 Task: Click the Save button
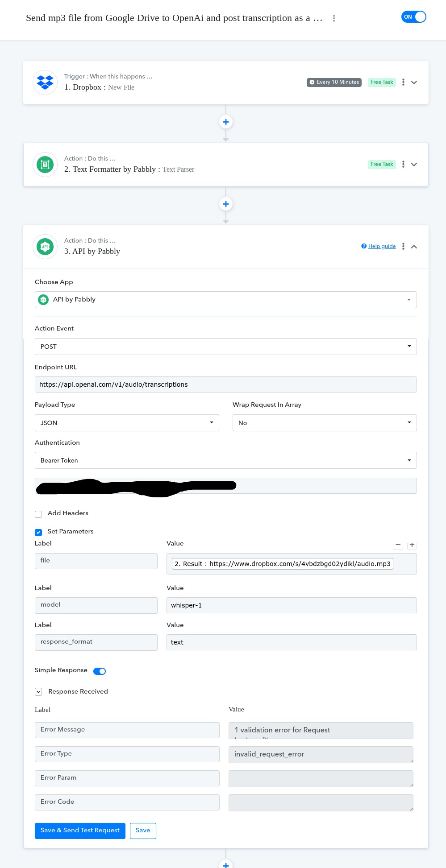tap(143, 831)
